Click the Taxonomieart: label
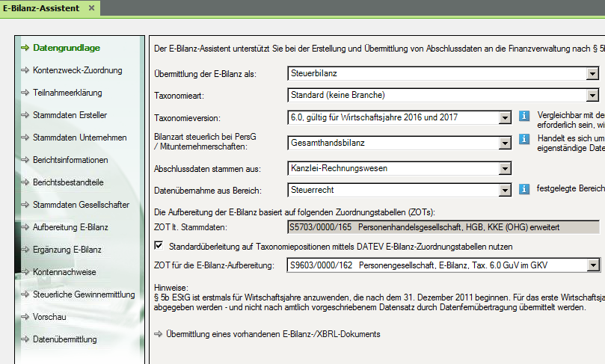 [179, 96]
